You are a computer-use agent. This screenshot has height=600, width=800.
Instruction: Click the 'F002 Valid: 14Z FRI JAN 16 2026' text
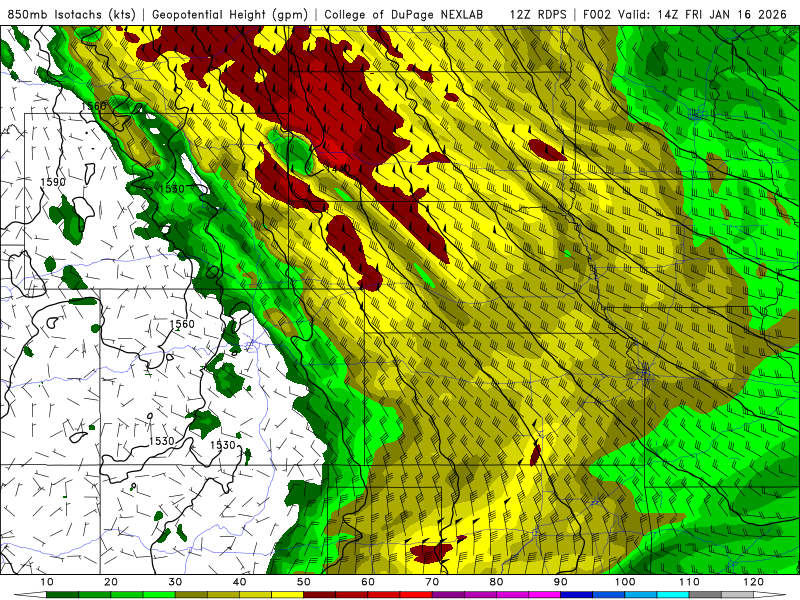[x=685, y=14]
